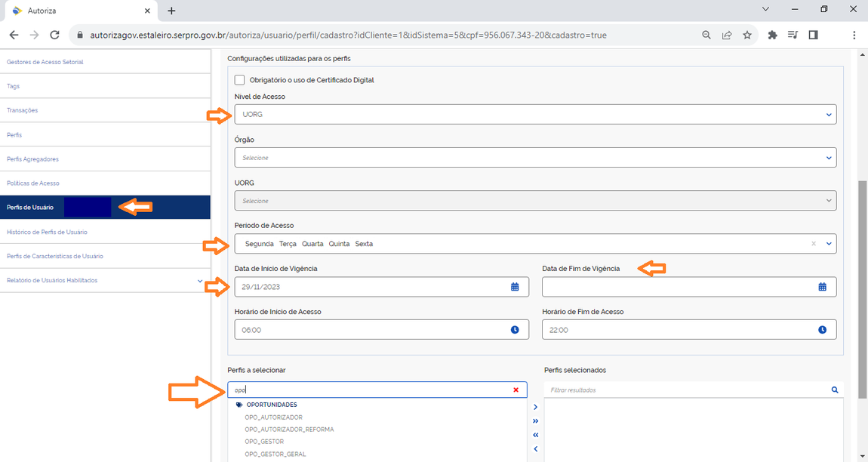Select OPO_AUTORIZADOR_REFORMA profile in list
The image size is (868, 462).
[x=289, y=430]
